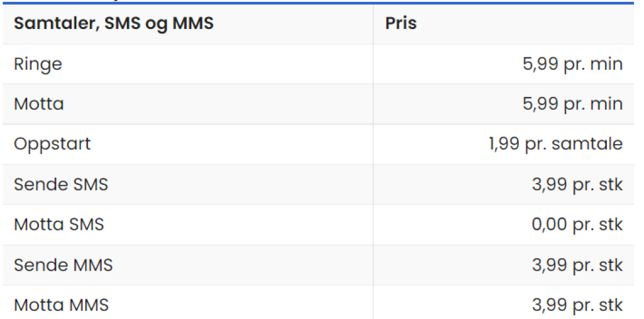This screenshot has height=319, width=644.
Task: Select the 'Motta' row label
Action: pos(39,104)
